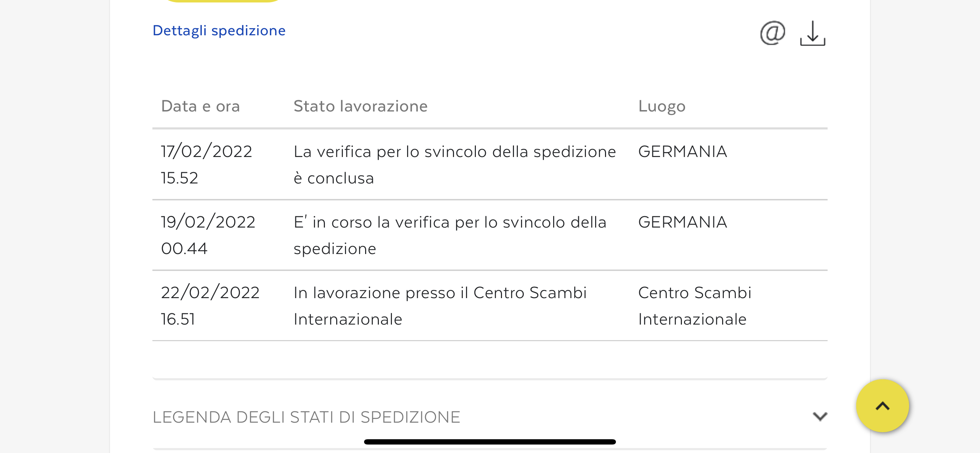The width and height of the screenshot is (980, 453).
Task: Click the download tracking details icon
Action: pyautogui.click(x=812, y=34)
